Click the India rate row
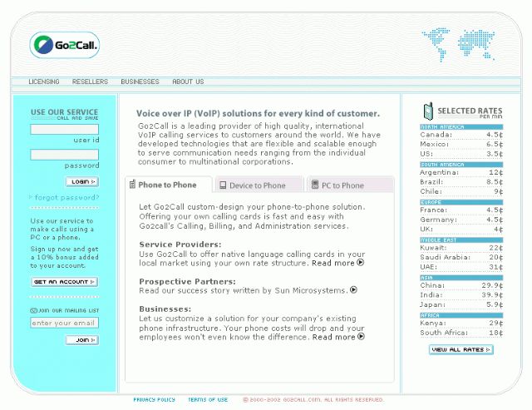Viewport: 532px width, 410px height. pyautogui.click(x=461, y=295)
